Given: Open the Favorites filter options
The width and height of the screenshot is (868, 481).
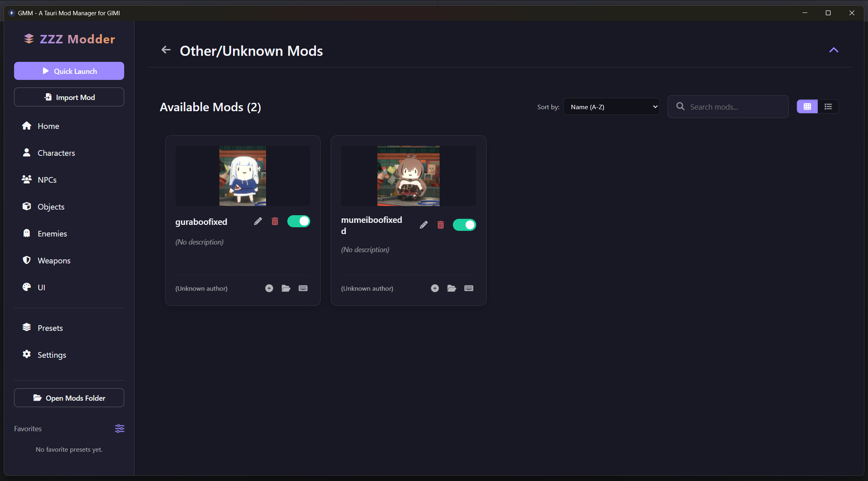Looking at the screenshot, I should point(119,428).
